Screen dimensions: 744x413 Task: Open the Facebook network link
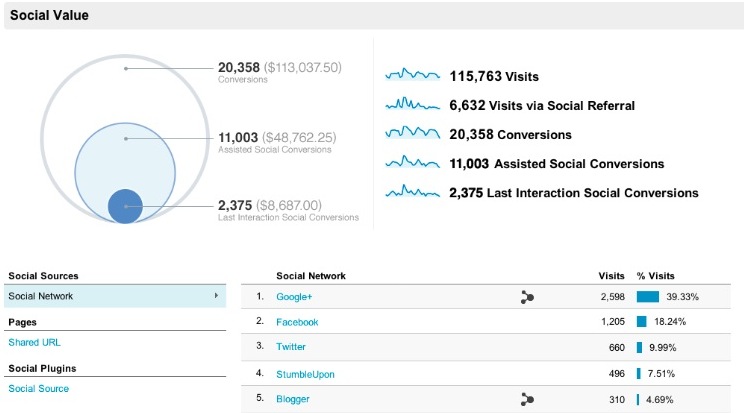click(297, 322)
